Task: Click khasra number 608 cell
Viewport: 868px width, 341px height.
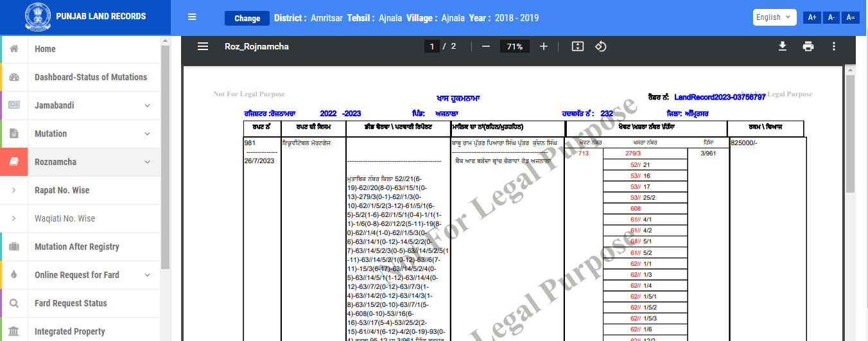Action: (x=645, y=208)
